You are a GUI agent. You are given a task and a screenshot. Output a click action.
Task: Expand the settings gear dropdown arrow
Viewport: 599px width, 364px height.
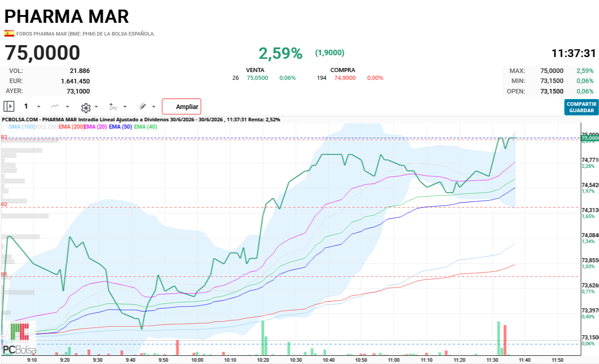(96, 107)
